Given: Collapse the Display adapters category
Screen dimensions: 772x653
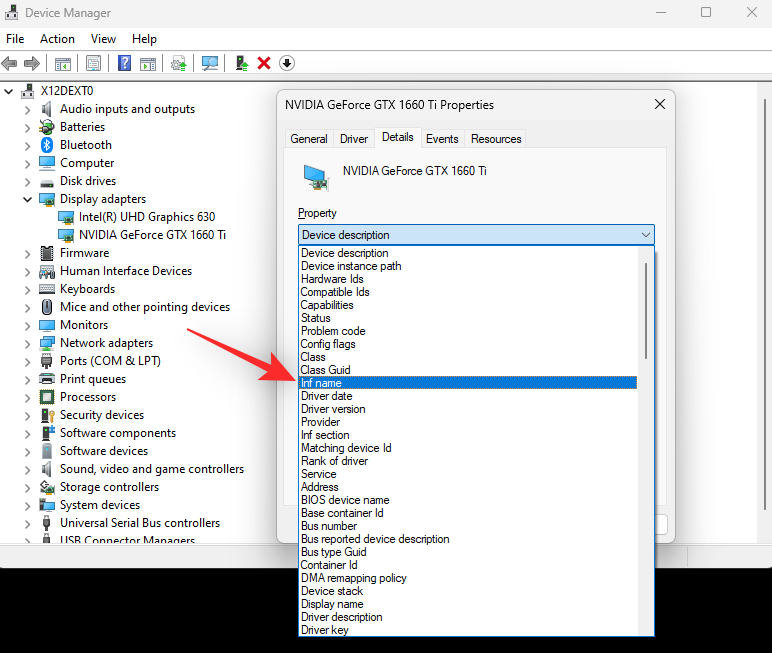Looking at the screenshot, I should pos(28,199).
